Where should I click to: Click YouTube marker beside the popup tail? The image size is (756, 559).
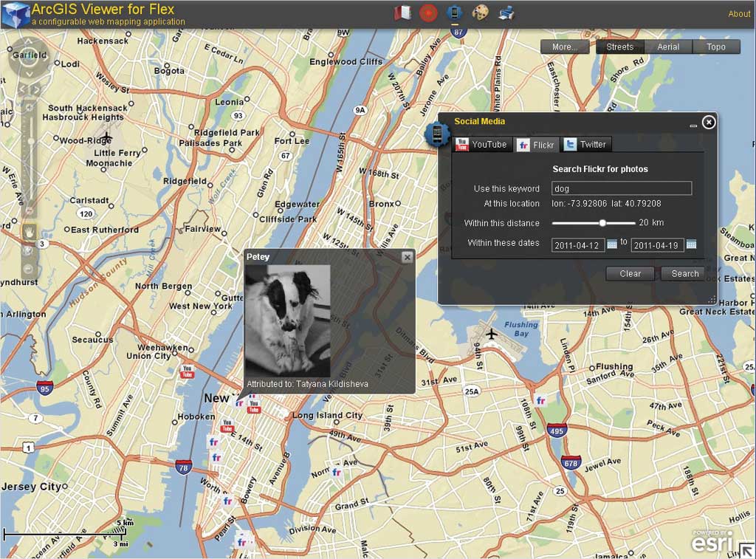(x=254, y=407)
